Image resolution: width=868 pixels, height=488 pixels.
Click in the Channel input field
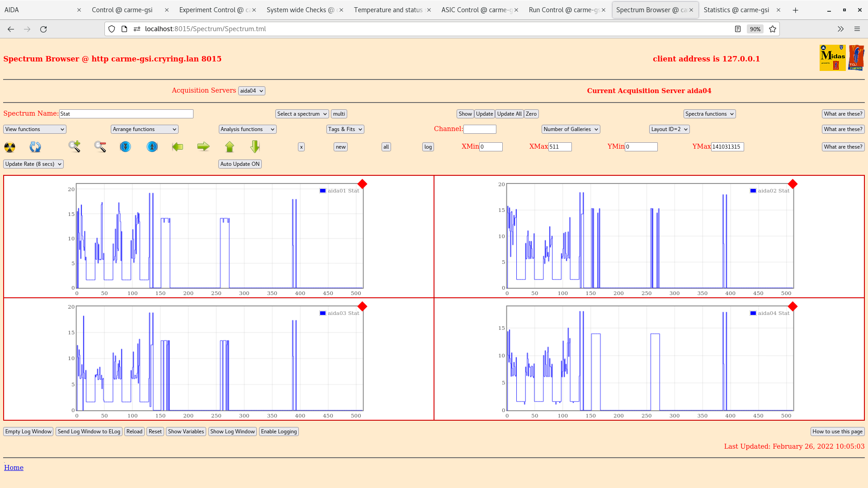480,129
